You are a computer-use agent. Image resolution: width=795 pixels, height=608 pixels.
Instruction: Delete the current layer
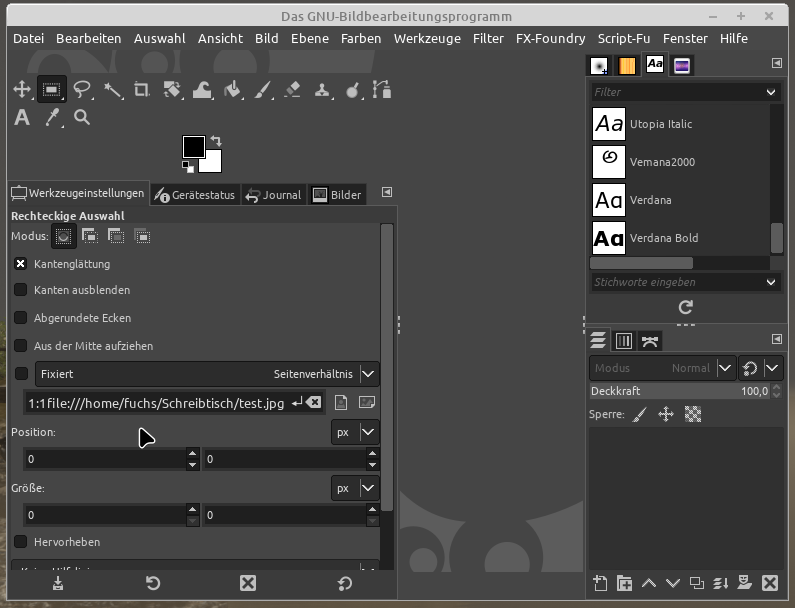pyautogui.click(x=770, y=583)
